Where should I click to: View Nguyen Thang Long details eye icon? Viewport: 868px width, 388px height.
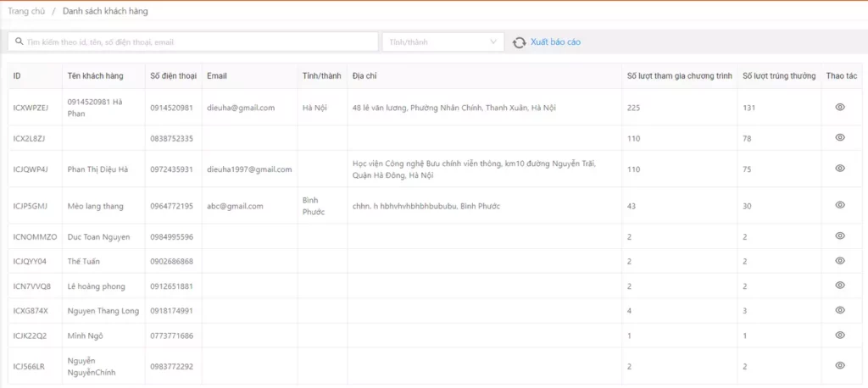(x=840, y=310)
